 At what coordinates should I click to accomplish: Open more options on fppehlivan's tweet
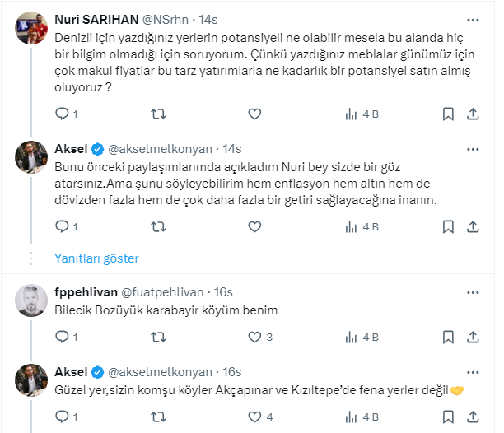[474, 292]
